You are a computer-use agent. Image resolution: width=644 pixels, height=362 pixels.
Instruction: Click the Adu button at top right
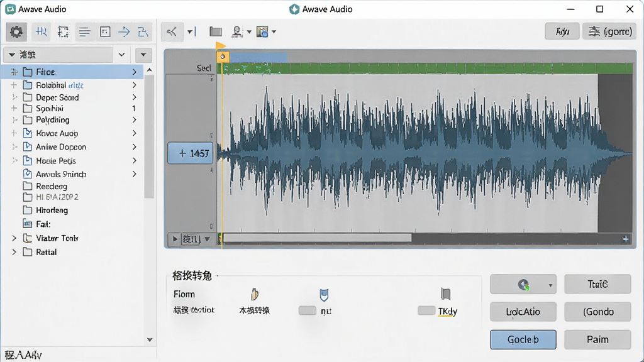click(x=562, y=31)
